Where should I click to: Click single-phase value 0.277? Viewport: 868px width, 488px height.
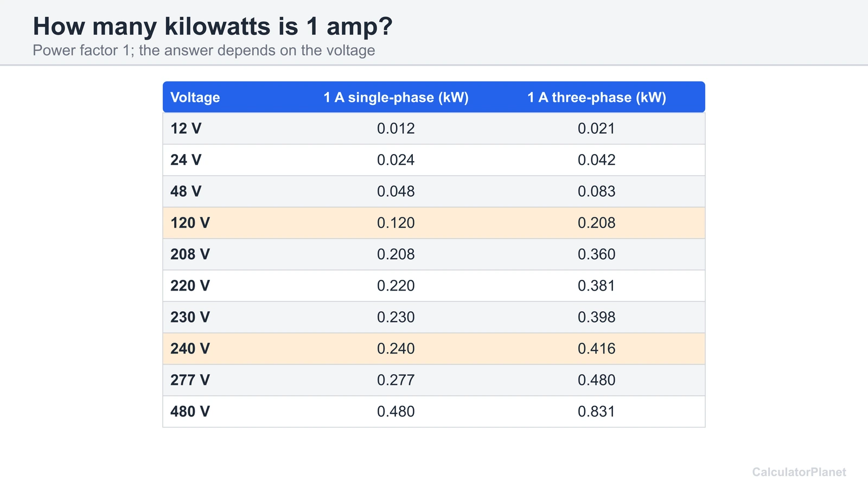point(396,380)
